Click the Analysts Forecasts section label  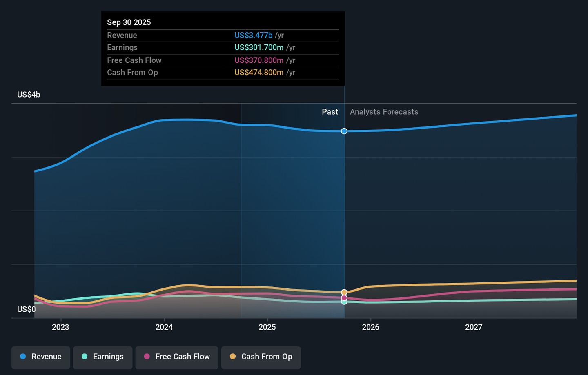point(384,112)
